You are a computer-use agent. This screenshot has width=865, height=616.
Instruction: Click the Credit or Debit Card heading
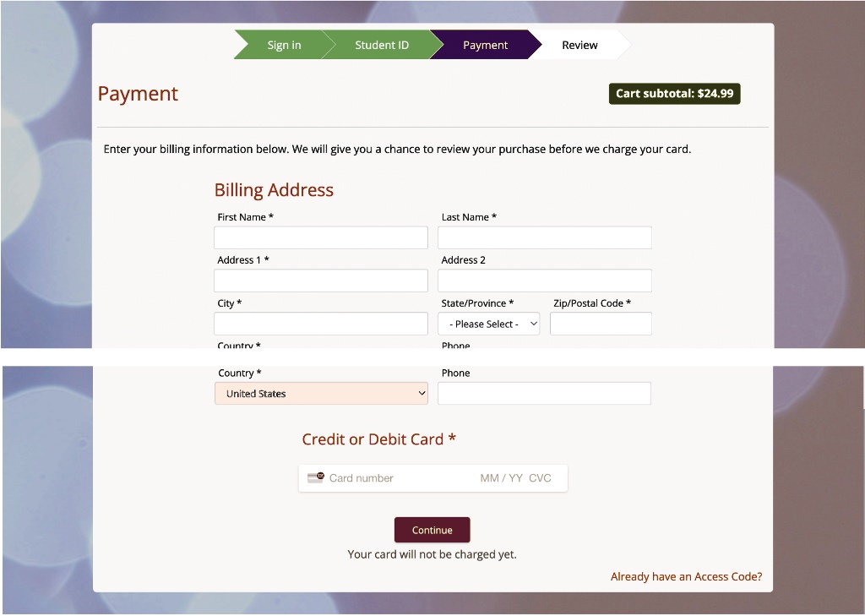378,439
